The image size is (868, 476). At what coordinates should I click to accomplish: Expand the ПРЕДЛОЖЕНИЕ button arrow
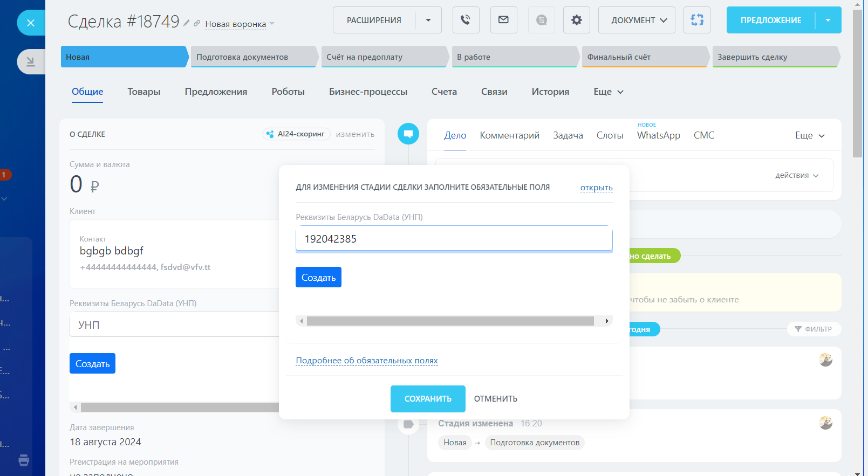(828, 20)
